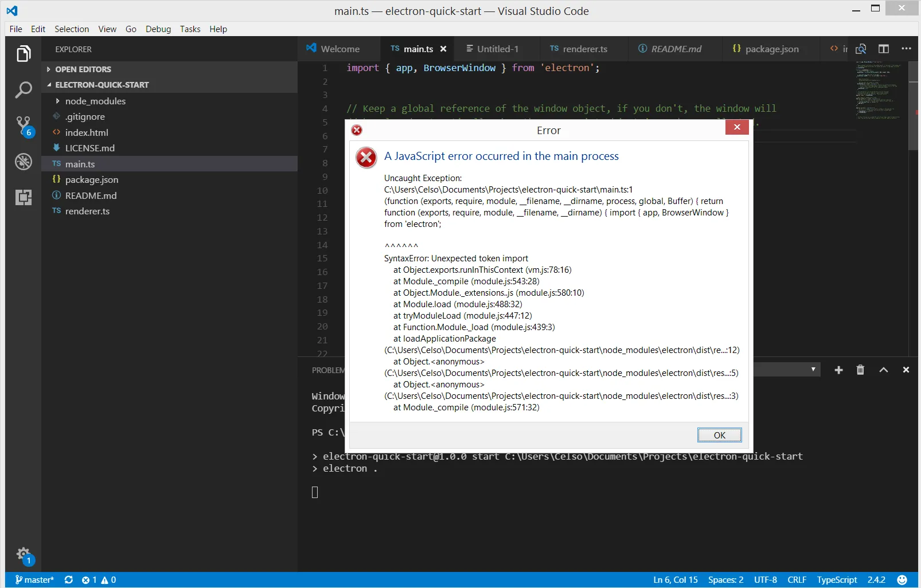
Task: Open the Tasks menu
Action: [x=190, y=29]
